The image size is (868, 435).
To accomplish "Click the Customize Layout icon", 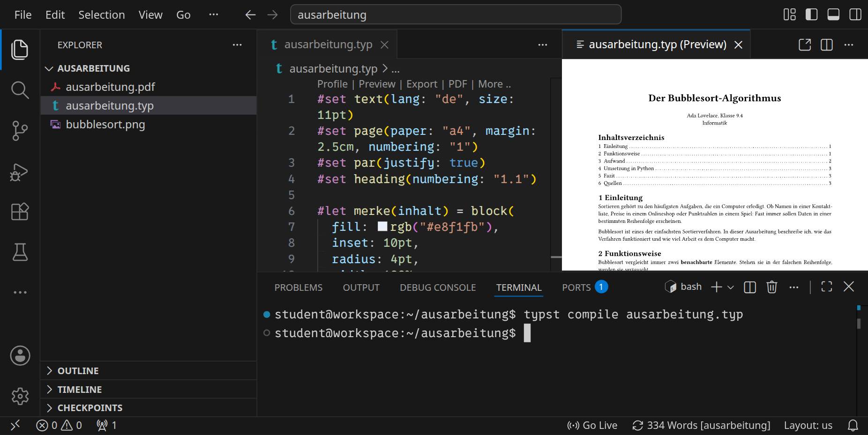I will click(x=790, y=15).
